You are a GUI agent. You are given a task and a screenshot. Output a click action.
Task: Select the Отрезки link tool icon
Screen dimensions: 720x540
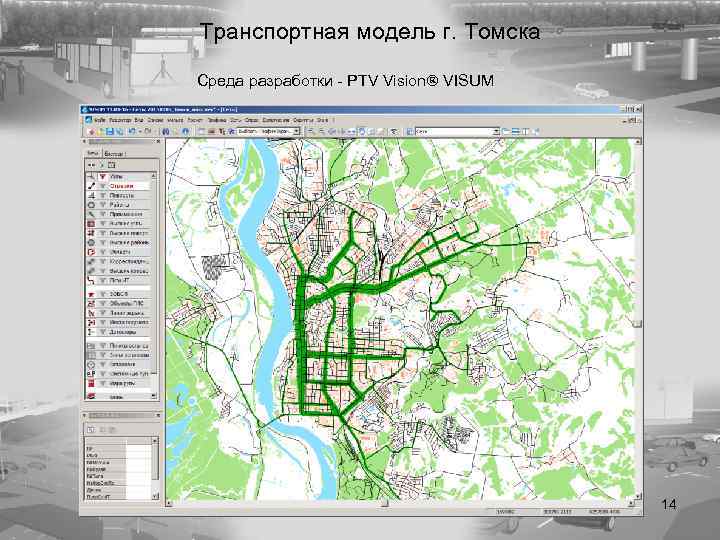click(x=91, y=186)
